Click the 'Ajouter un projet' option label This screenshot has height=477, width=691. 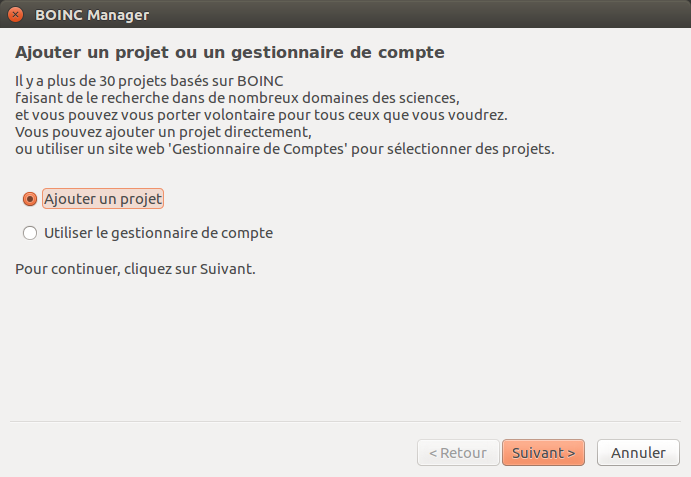click(x=103, y=199)
